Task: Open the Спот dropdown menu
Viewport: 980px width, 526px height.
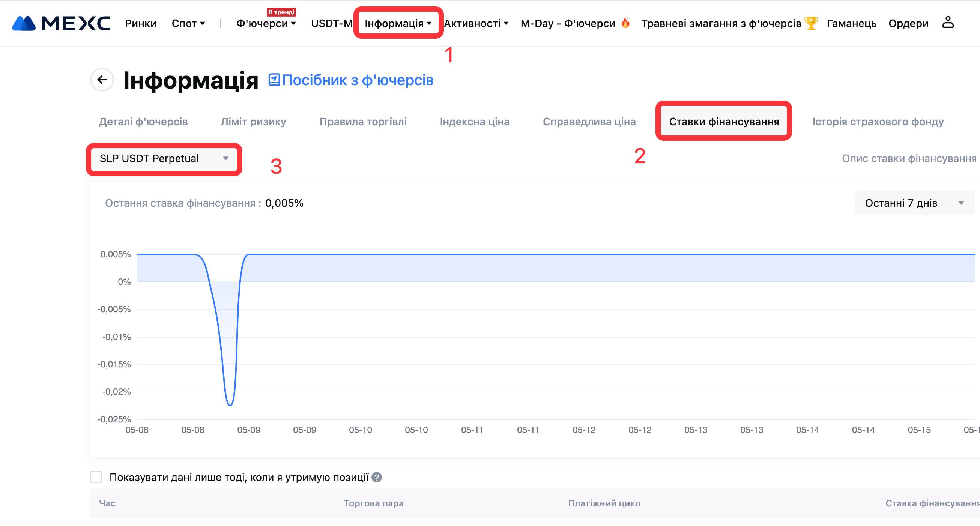Action: tap(188, 23)
